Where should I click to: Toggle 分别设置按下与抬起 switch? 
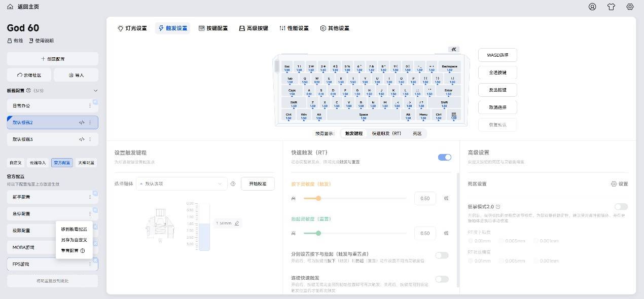coord(442,255)
